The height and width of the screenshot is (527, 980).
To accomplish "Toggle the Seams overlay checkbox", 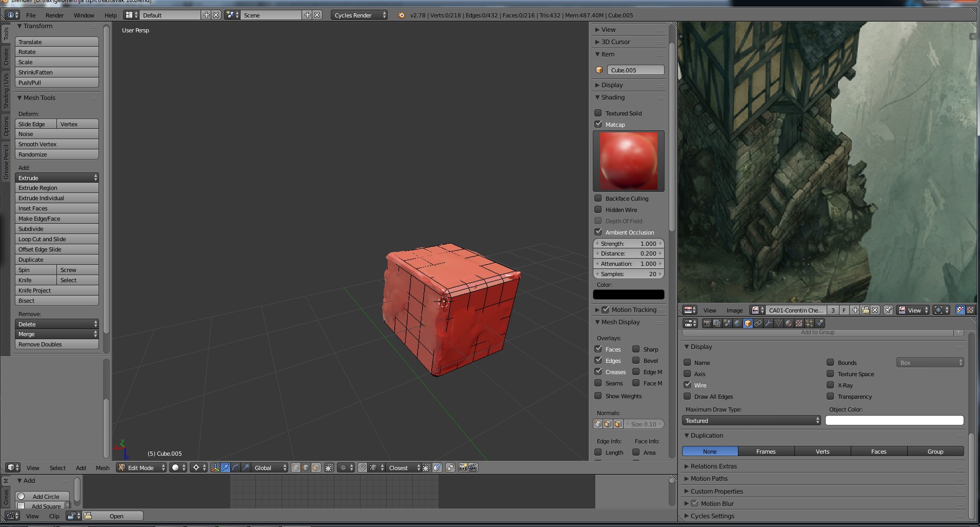I will tap(598, 383).
